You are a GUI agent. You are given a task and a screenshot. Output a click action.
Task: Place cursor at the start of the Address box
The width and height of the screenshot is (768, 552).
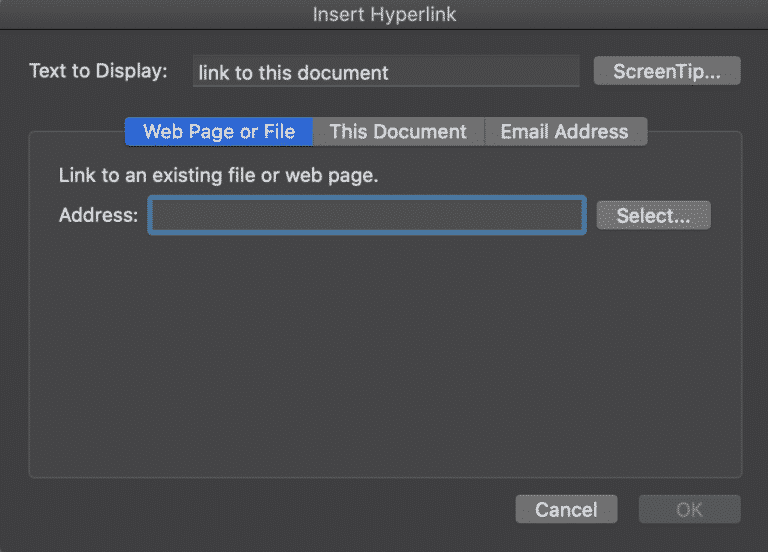158,215
